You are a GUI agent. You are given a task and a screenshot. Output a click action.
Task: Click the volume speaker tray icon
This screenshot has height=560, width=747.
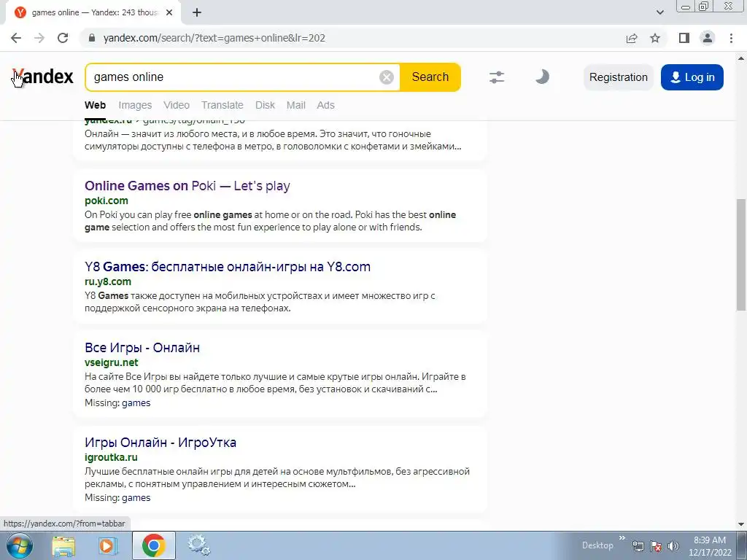[x=673, y=546]
